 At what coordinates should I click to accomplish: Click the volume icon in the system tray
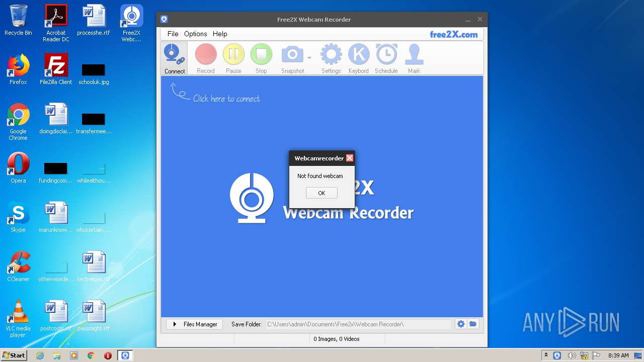point(572,355)
